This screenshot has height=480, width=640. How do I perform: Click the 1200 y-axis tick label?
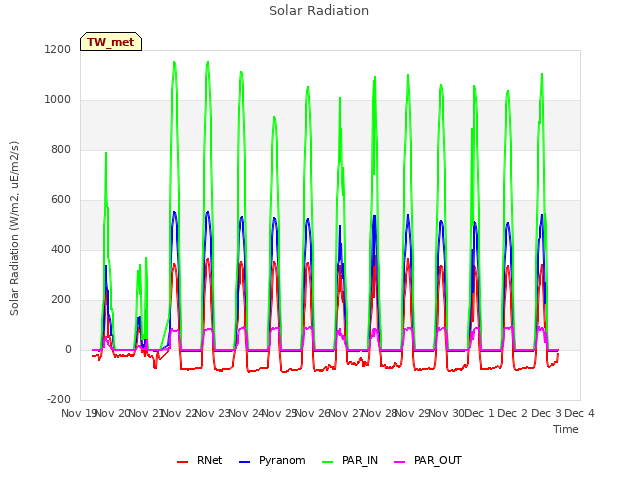click(x=58, y=49)
